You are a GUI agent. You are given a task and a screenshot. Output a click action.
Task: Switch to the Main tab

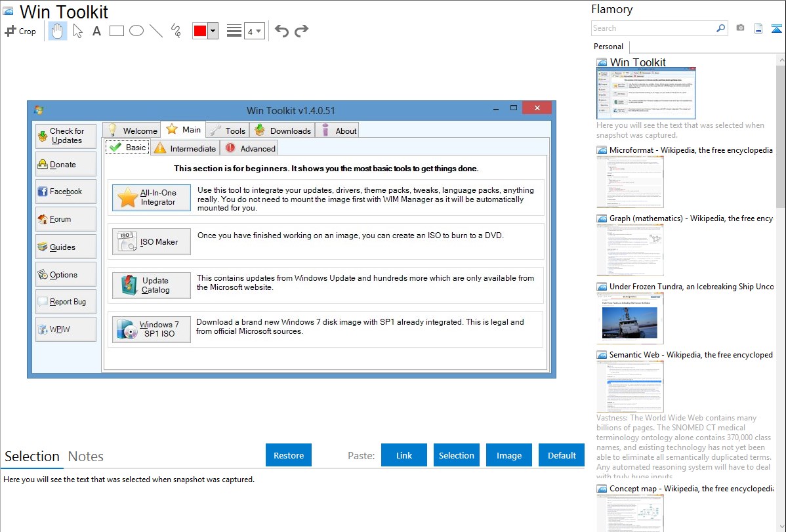[x=183, y=129]
